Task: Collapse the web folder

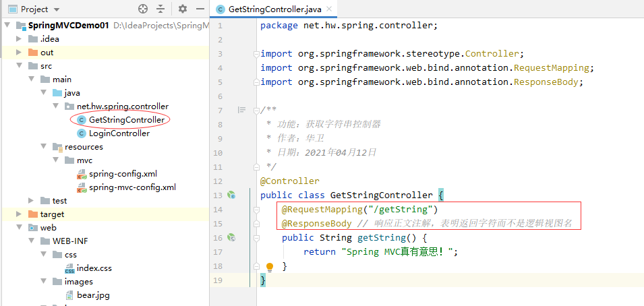Action: click(19, 228)
